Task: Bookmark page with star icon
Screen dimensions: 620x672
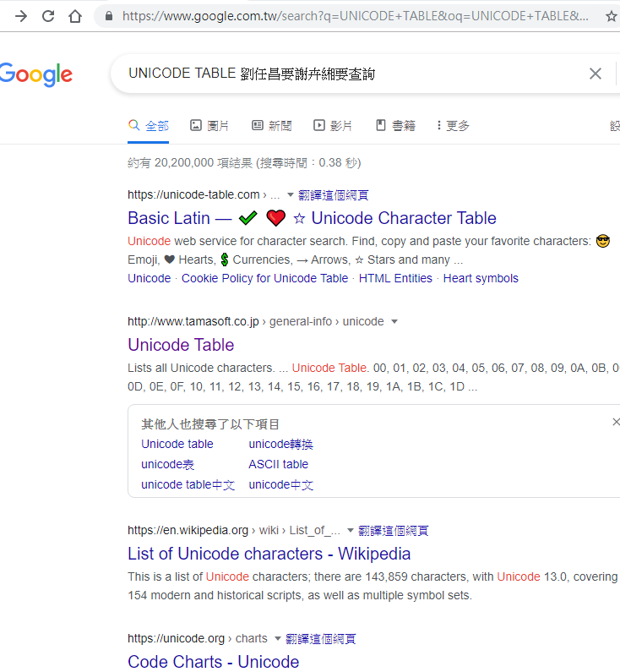Action: point(611,16)
